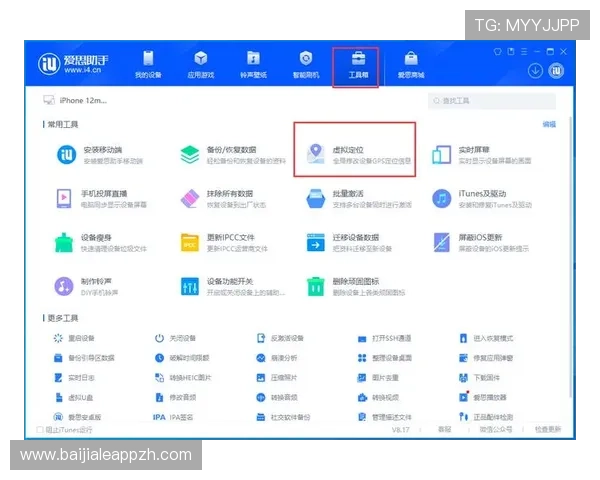Launch the 虚拟定位 virtual location tool
The height and width of the screenshot is (480, 600).
click(358, 155)
